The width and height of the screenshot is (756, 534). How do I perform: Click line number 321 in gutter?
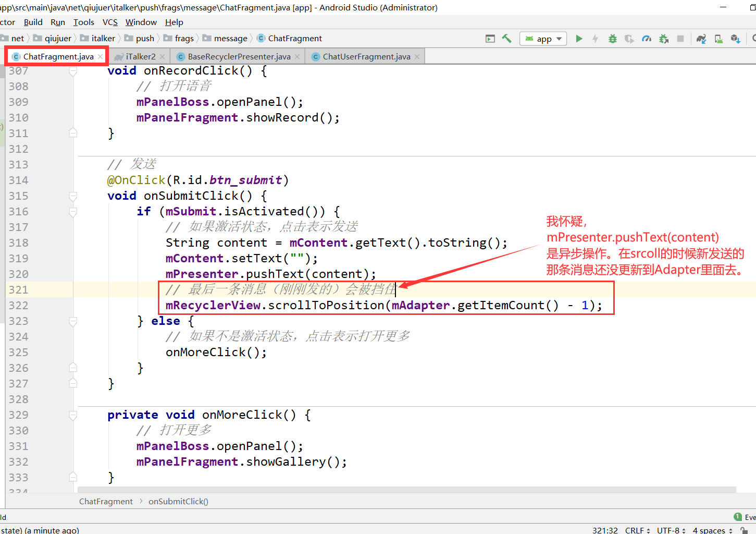18,290
